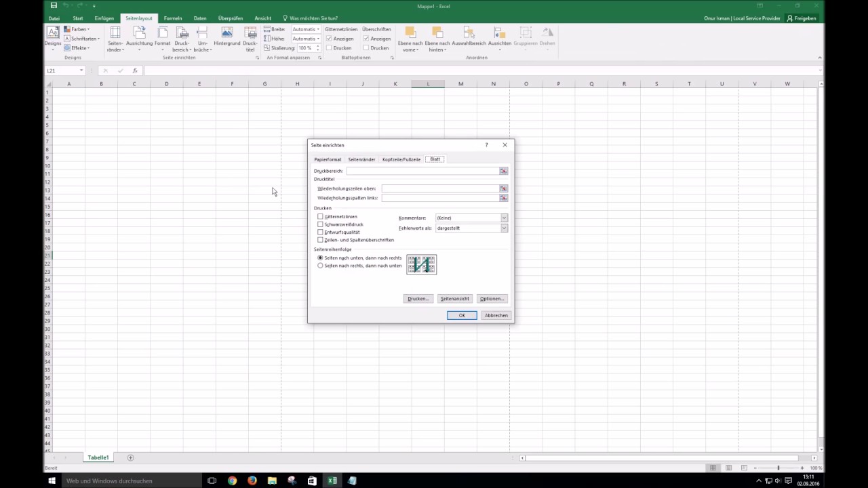Open the Formeln ribbon tab

pyautogui.click(x=173, y=18)
